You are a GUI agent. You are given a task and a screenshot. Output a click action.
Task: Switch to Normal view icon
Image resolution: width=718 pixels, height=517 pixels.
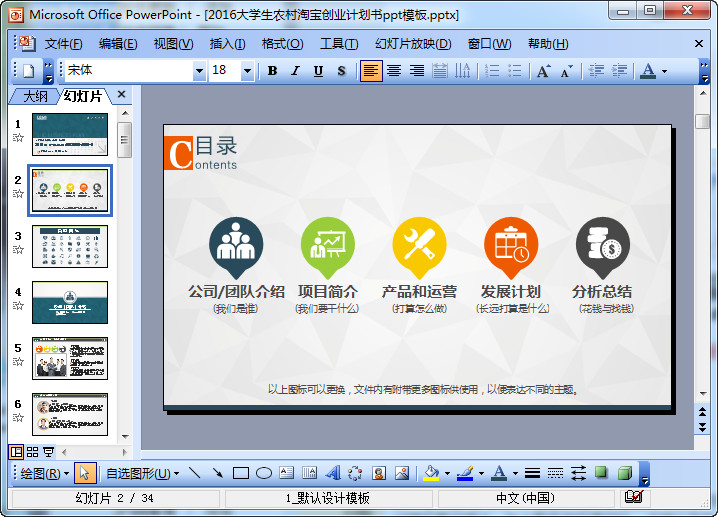(x=16, y=452)
